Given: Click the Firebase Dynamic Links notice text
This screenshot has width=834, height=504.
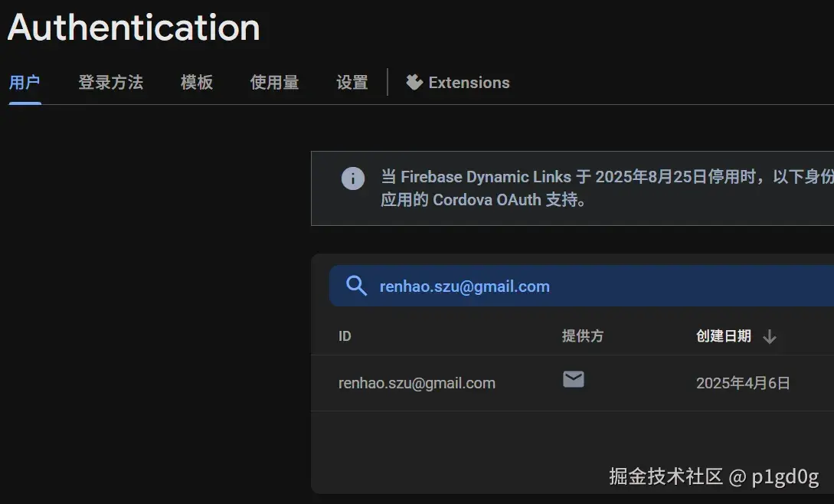Looking at the screenshot, I should pos(607,188).
